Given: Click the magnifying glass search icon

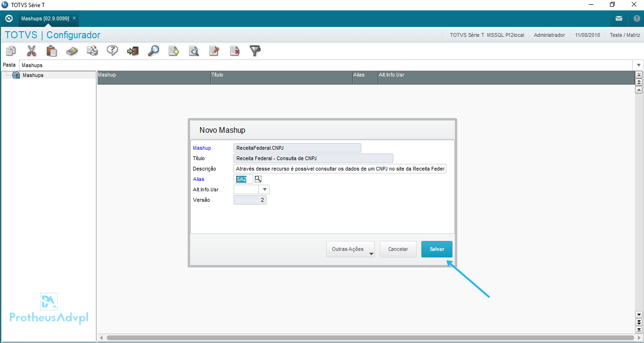Looking at the screenshot, I should coord(153,51).
